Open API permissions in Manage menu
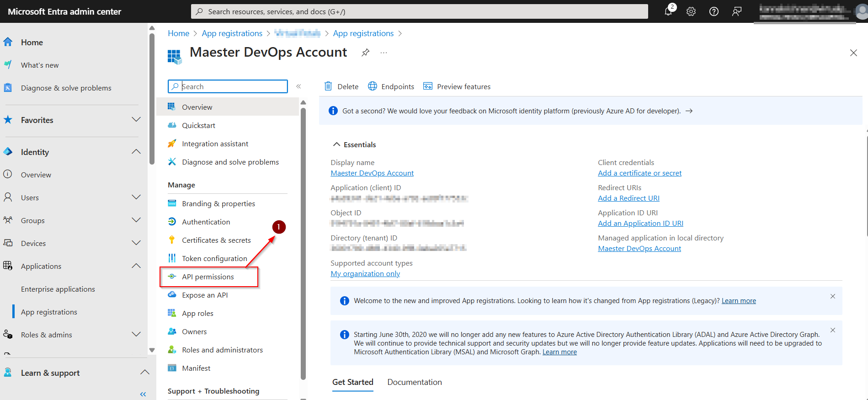 click(209, 277)
